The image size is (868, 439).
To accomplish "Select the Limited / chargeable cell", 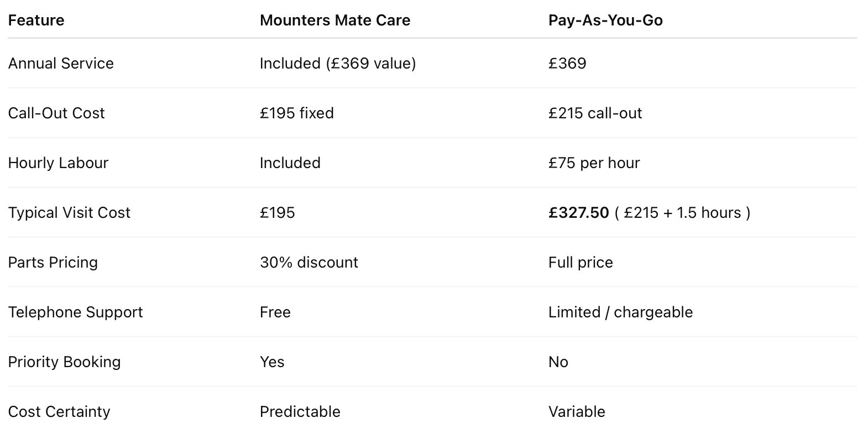I will (620, 312).
